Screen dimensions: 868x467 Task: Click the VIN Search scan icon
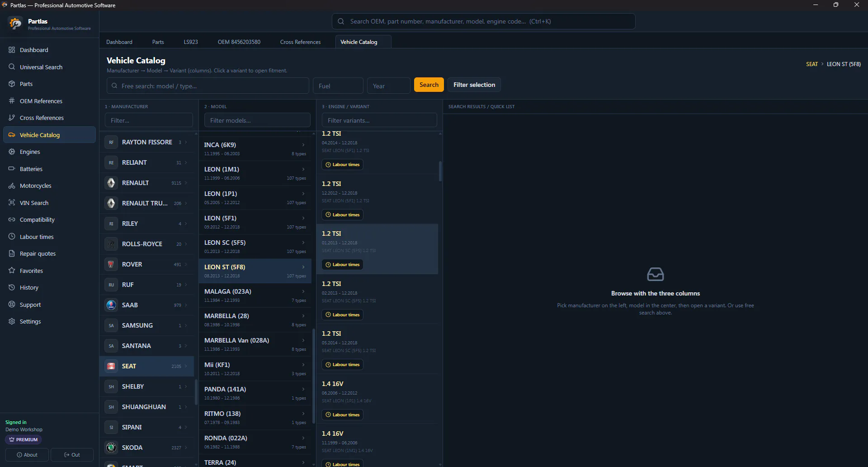(x=12, y=203)
